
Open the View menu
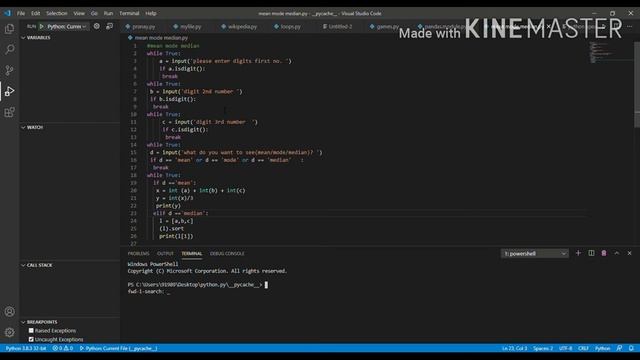[79, 13]
